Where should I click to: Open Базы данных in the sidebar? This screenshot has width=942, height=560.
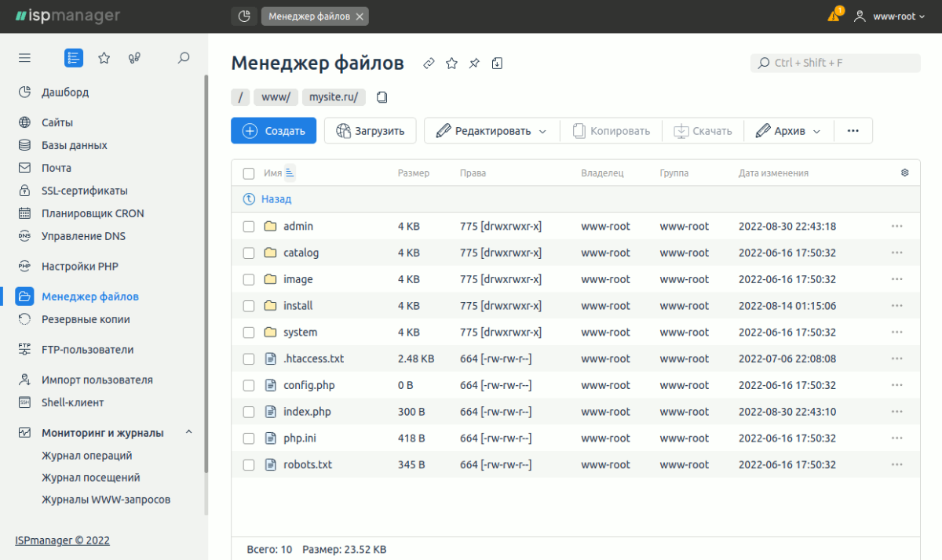[x=74, y=145]
